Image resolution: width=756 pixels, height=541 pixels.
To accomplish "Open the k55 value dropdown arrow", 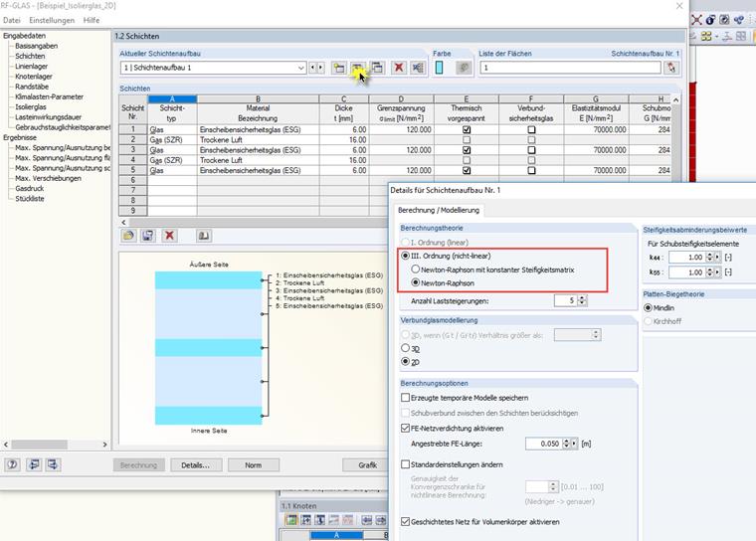I will (x=717, y=272).
